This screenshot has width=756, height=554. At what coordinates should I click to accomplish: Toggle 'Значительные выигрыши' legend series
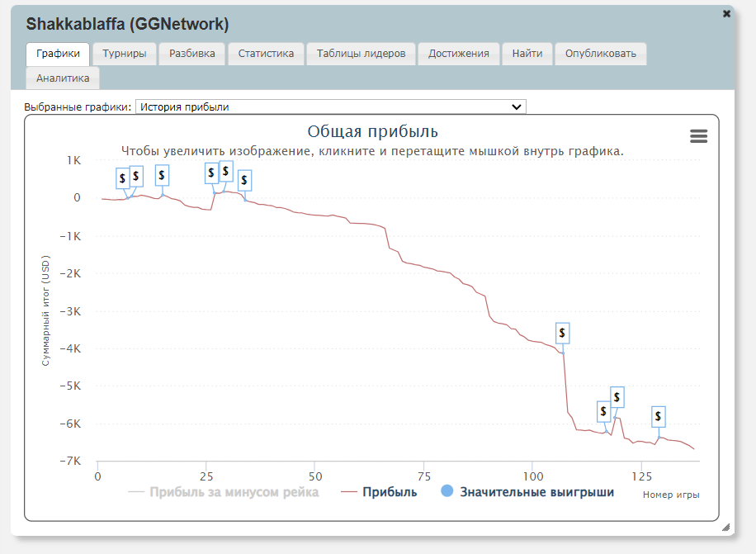click(536, 492)
